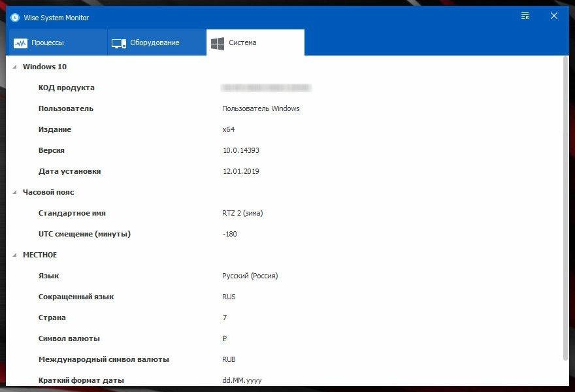Select the Сокращенный язык row label
The height and width of the screenshot is (392, 575).
[76, 297]
